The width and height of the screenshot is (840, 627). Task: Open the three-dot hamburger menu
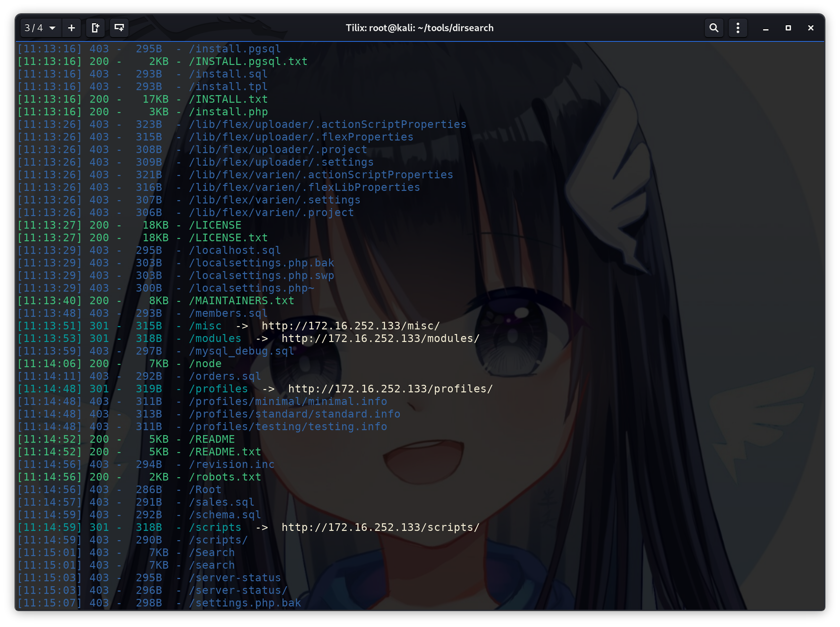pyautogui.click(x=738, y=28)
